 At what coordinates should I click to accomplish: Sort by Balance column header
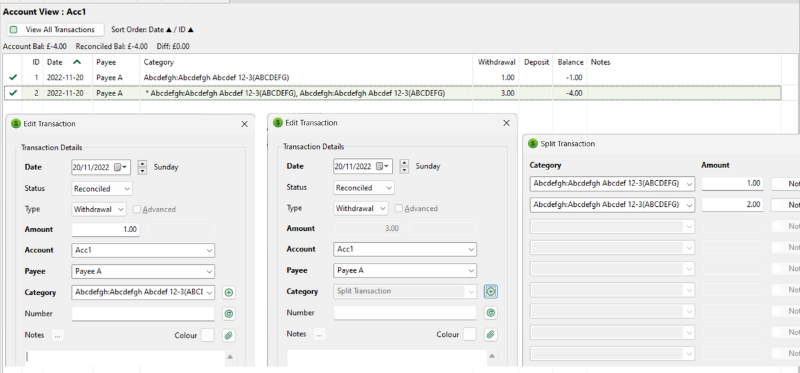(570, 62)
